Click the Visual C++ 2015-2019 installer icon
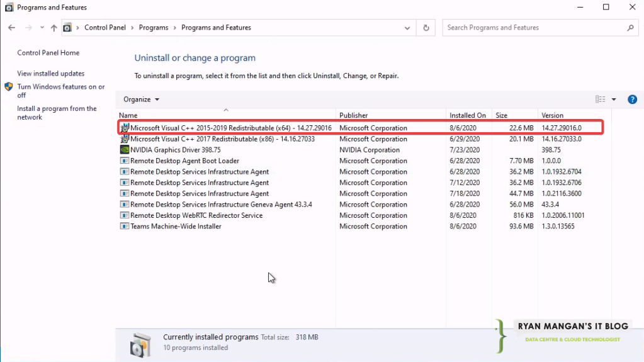644x362 pixels. click(x=125, y=128)
